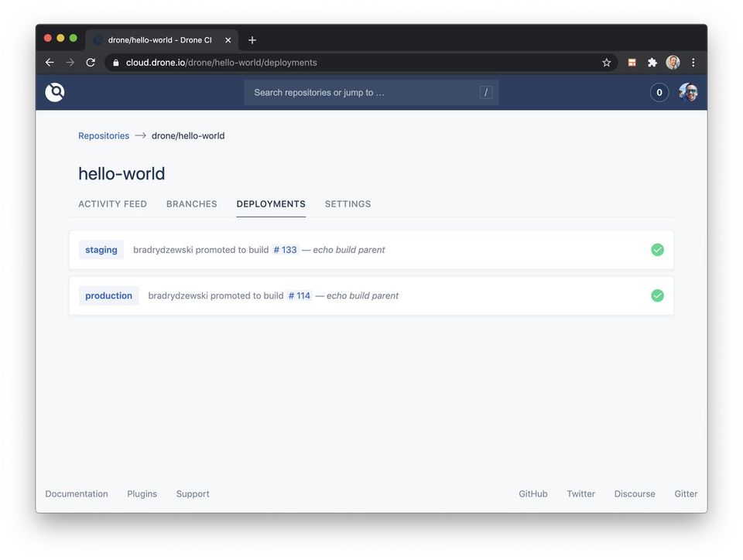Click production row's 'echo build parent' text
The width and height of the screenshot is (743, 560).
(362, 295)
